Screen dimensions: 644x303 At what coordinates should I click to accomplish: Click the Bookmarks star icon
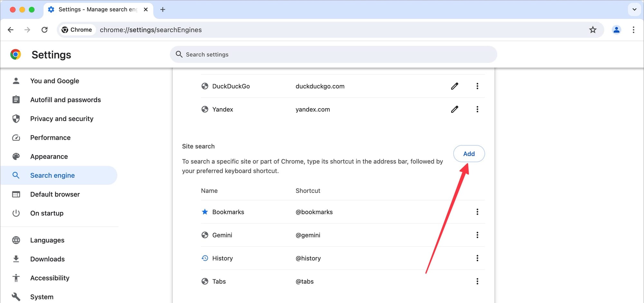click(205, 212)
